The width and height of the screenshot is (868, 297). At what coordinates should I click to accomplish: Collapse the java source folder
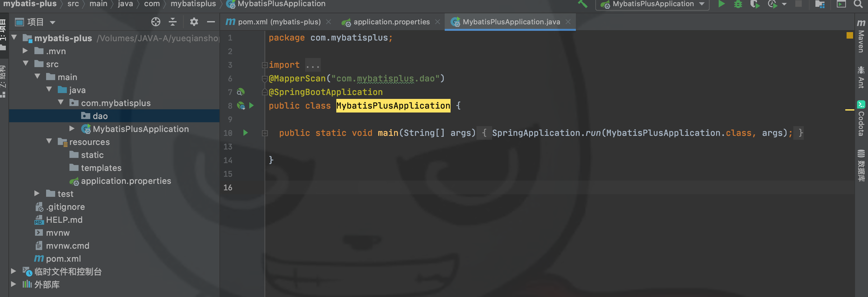tap(49, 89)
